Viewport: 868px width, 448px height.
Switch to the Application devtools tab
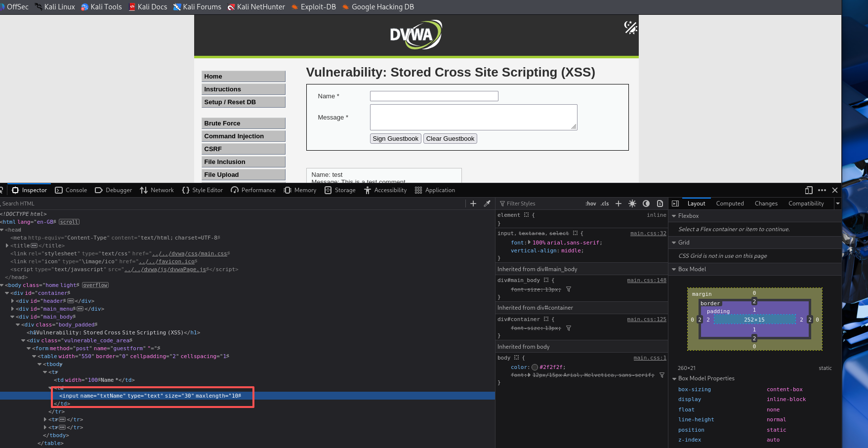pyautogui.click(x=435, y=190)
